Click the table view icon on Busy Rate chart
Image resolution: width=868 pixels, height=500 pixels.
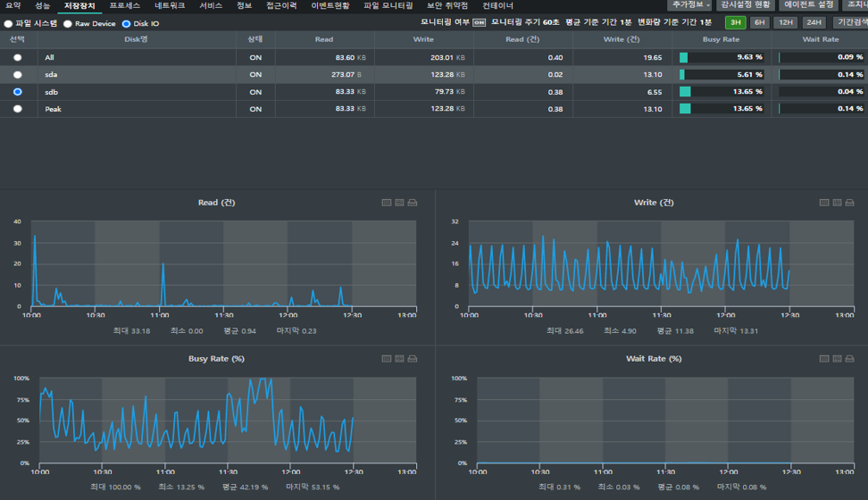387,359
